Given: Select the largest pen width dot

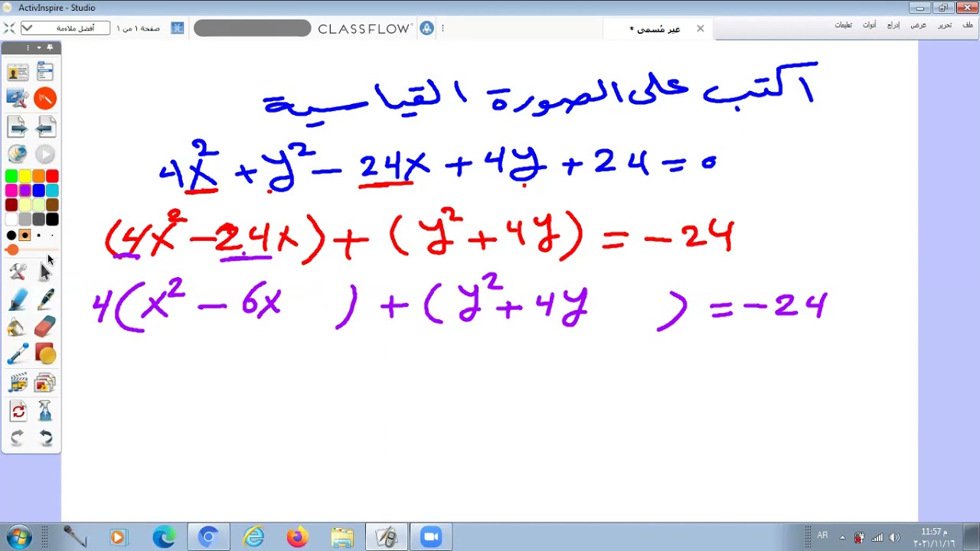Looking at the screenshot, I should click(11, 235).
